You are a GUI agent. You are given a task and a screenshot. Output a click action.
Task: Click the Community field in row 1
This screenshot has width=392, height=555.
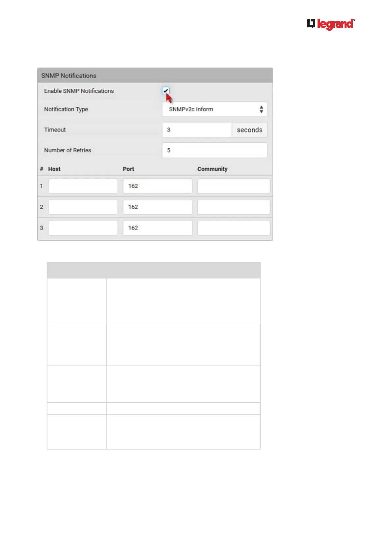pyautogui.click(x=234, y=186)
